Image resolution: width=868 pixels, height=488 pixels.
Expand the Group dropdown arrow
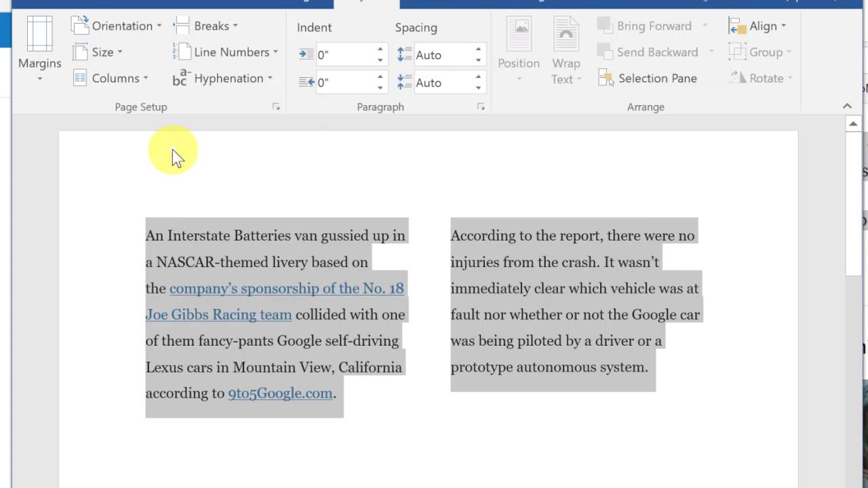click(x=789, y=52)
